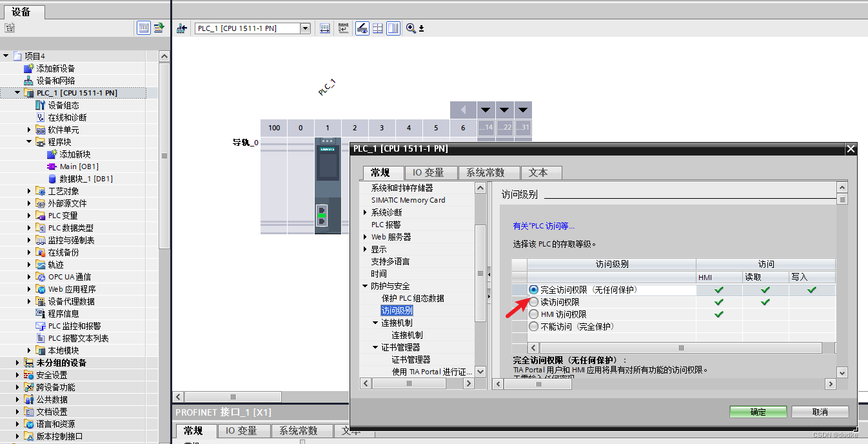Select 证书管理器 sub-item in the list
The height and width of the screenshot is (444, 868).
(411, 359)
